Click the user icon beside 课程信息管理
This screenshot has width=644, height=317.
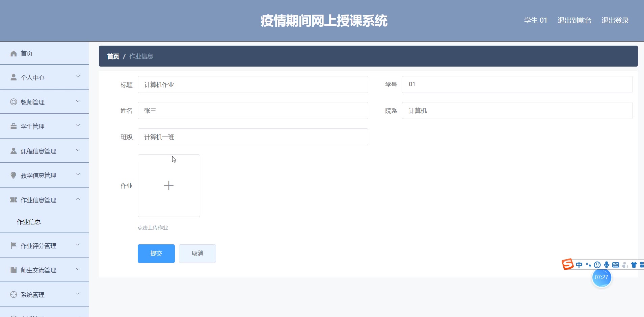point(14,151)
